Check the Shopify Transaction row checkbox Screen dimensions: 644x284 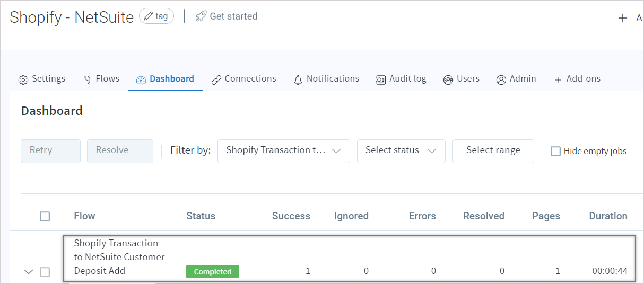pos(45,272)
